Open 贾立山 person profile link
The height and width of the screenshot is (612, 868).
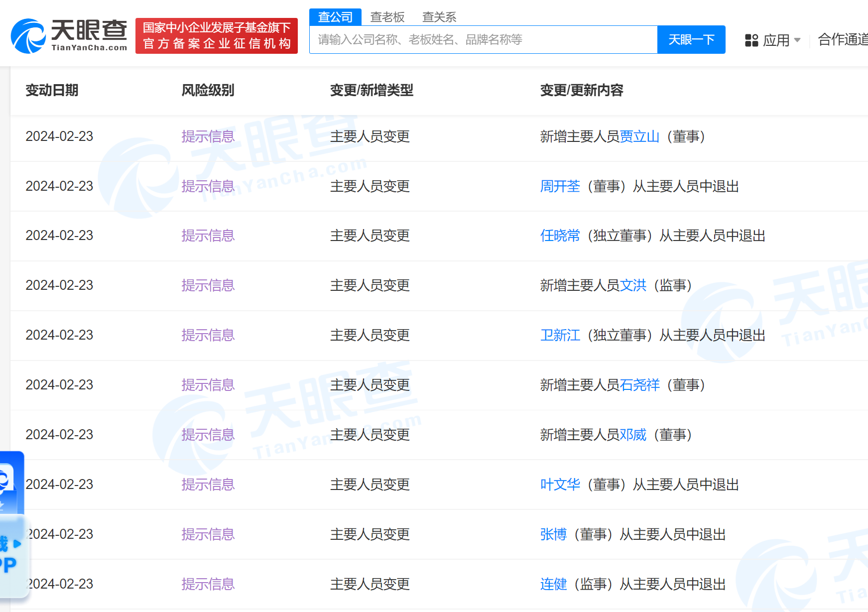pos(639,136)
